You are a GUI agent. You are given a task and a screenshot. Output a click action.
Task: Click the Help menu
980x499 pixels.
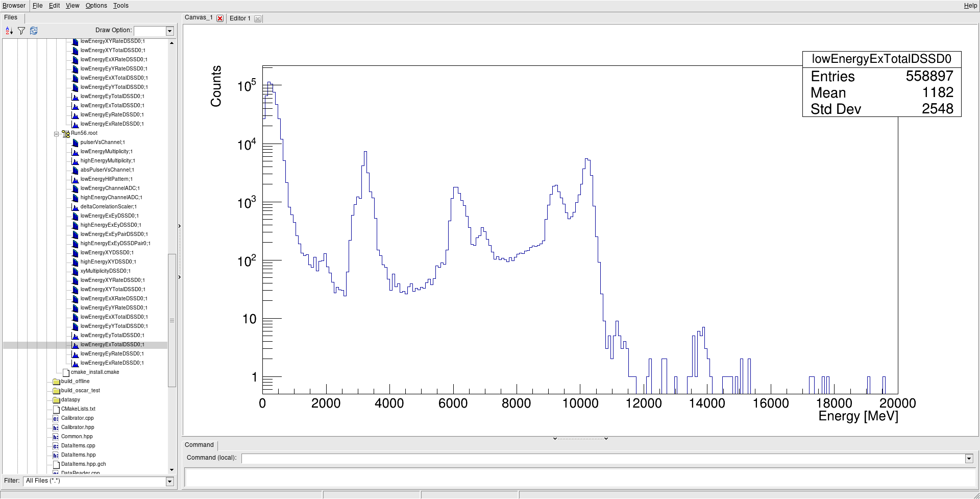click(x=970, y=6)
